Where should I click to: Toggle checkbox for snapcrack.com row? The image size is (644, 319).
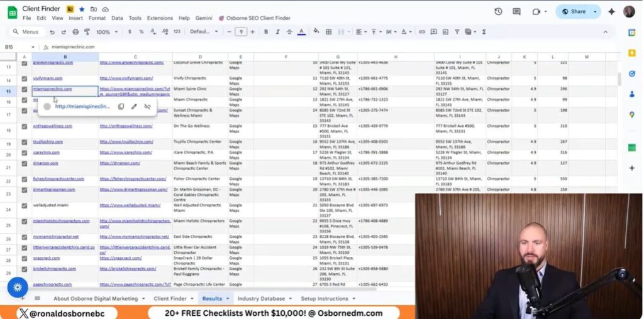(25, 258)
